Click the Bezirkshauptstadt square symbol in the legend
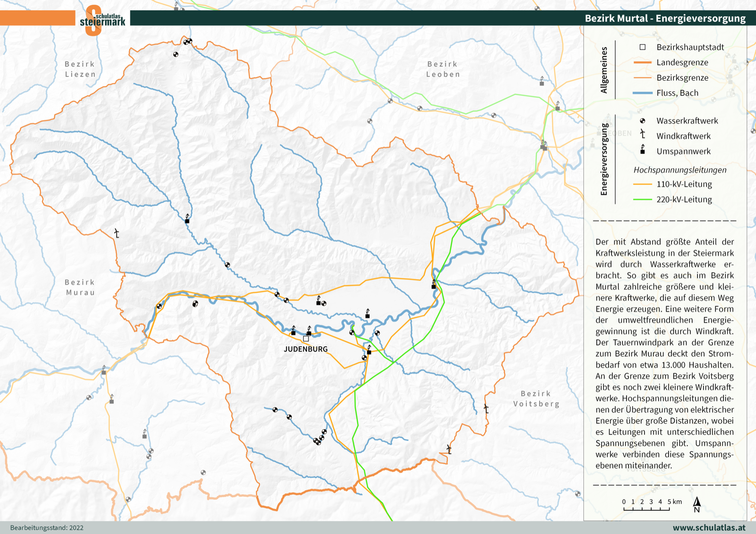The height and width of the screenshot is (534, 756). coord(643,47)
